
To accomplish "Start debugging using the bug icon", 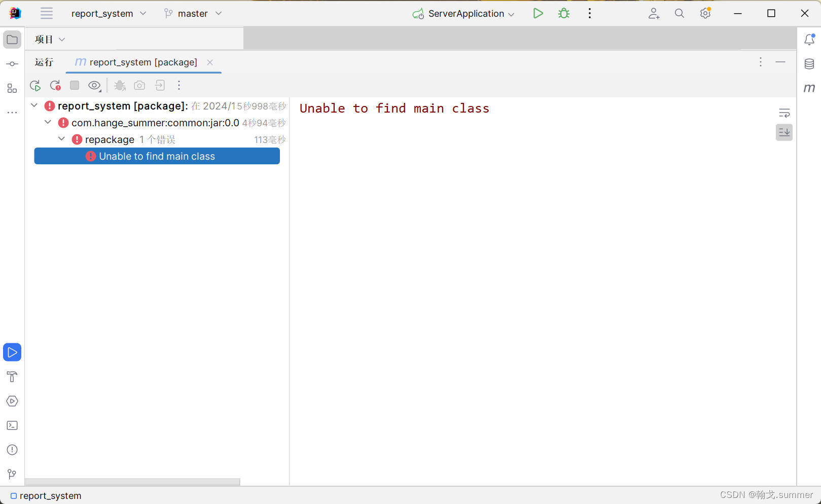I will coord(563,13).
